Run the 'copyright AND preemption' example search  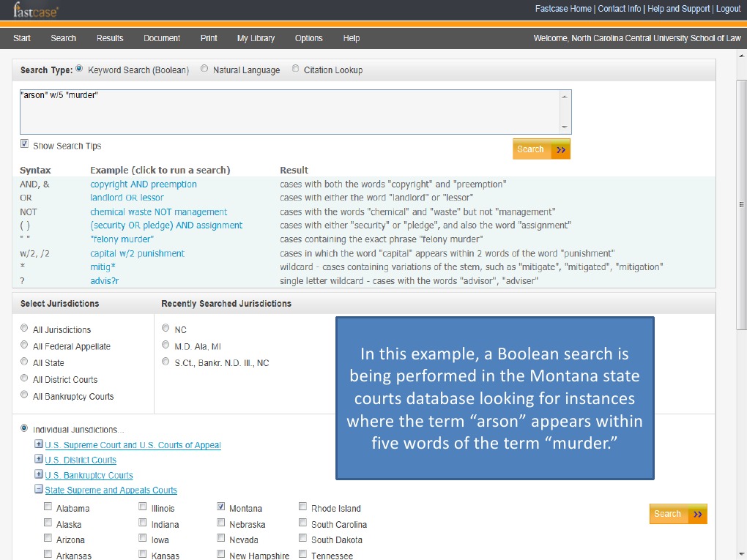click(x=144, y=184)
